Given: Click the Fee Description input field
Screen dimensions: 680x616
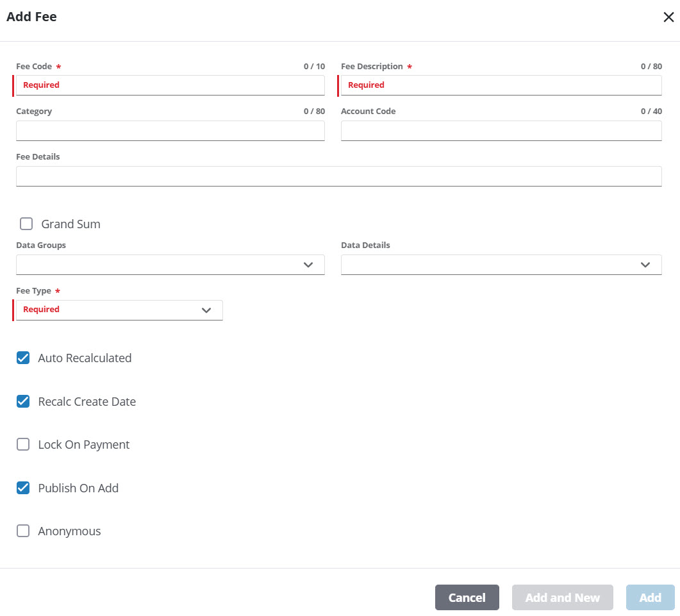Looking at the screenshot, I should pyautogui.click(x=500, y=85).
